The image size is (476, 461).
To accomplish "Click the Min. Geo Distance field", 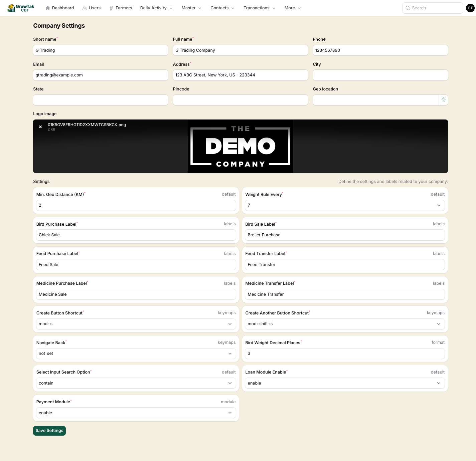I will (x=136, y=205).
